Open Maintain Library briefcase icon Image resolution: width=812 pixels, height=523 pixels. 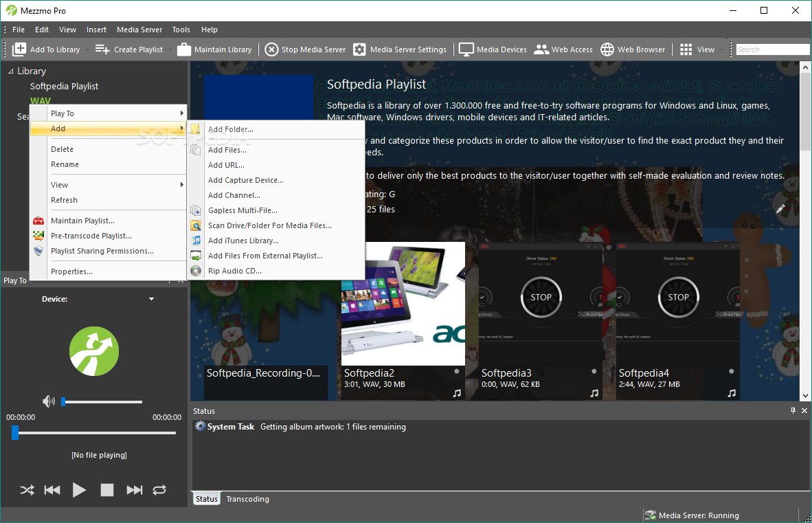pos(184,49)
